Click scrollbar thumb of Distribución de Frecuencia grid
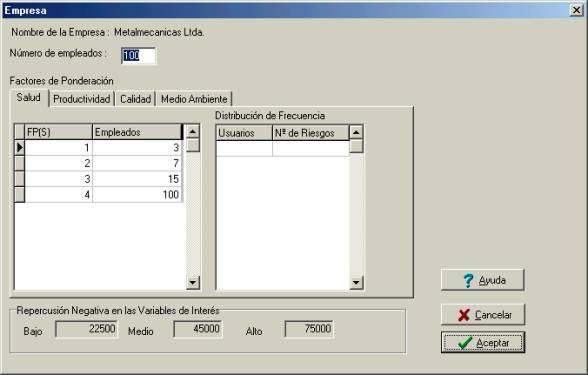588x375 pixels. pos(356,146)
